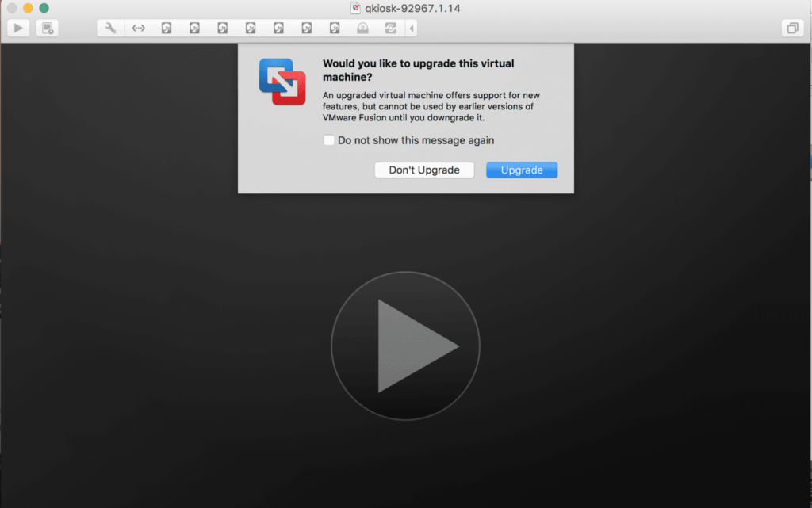Confirm with the blue Upgrade button

tap(522, 170)
